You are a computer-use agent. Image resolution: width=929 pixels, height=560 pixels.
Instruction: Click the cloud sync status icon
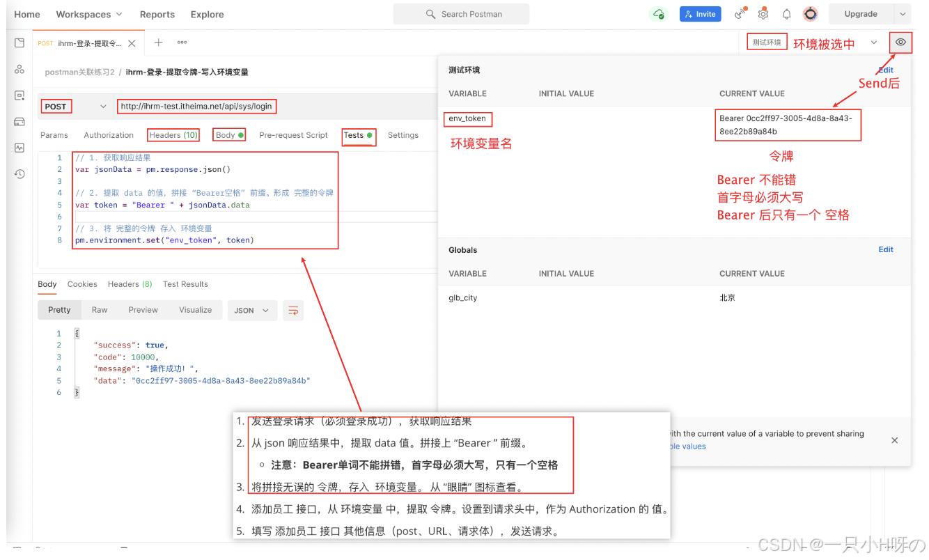[658, 14]
